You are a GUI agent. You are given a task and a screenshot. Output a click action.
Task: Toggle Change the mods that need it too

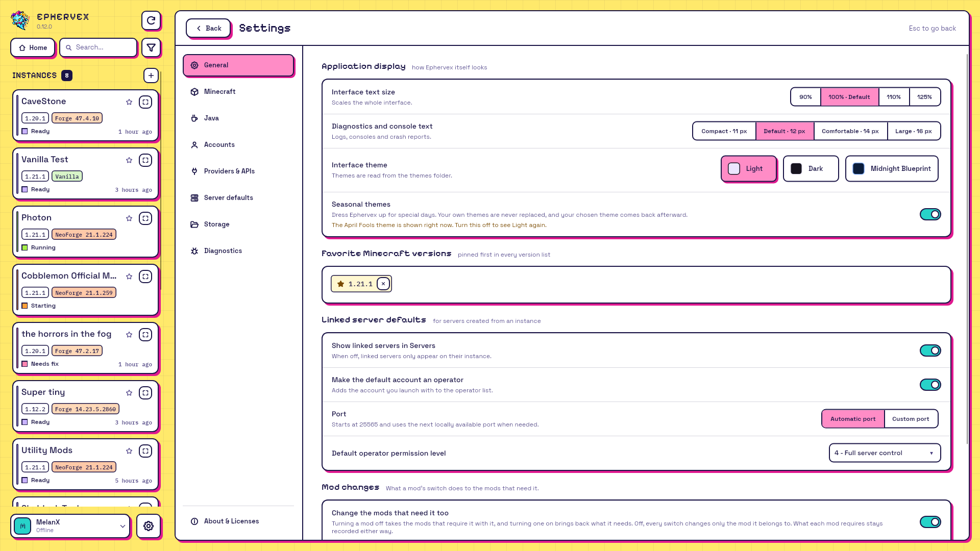[930, 522]
